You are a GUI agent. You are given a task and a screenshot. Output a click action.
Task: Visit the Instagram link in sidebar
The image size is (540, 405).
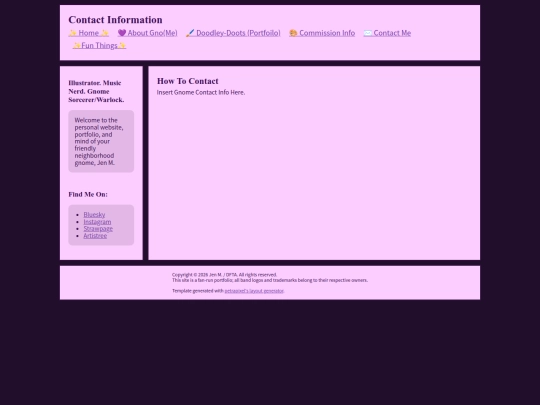point(97,222)
